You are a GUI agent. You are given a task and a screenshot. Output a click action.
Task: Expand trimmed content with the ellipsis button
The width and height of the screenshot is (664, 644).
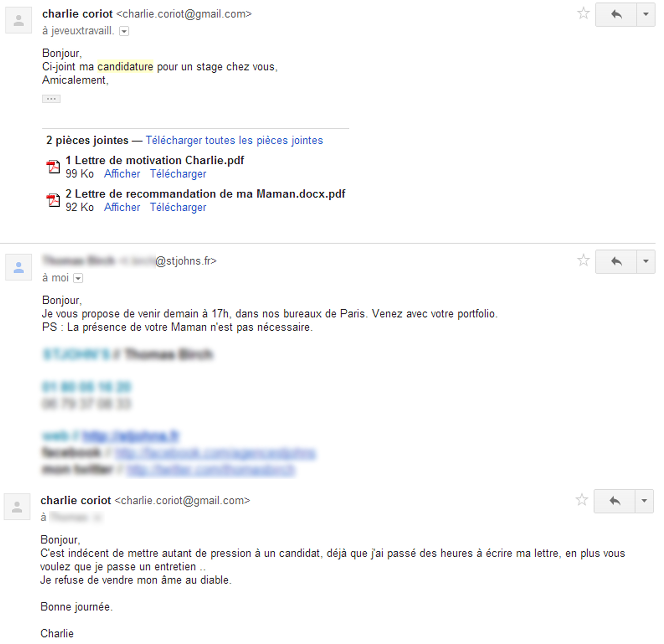tap(51, 99)
